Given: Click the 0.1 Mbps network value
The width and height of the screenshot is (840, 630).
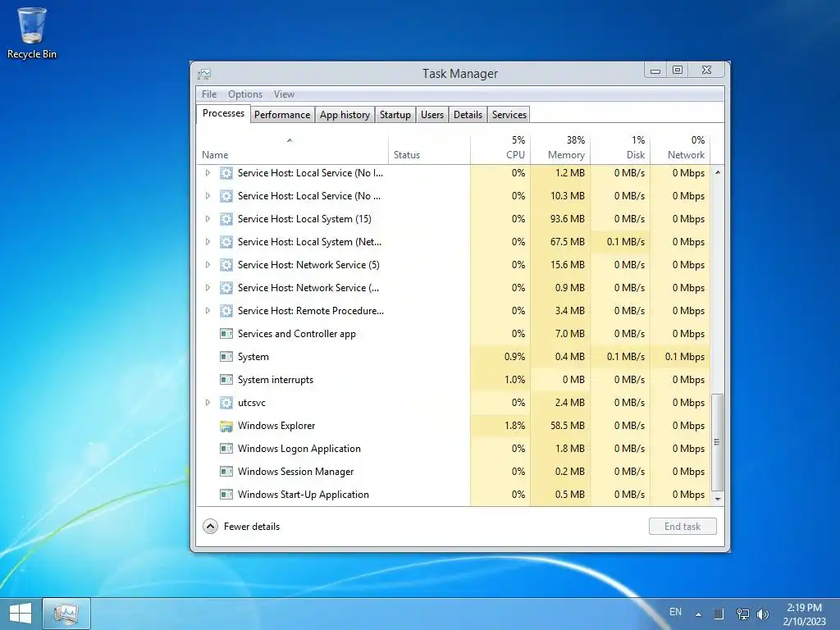Looking at the screenshot, I should (685, 357).
